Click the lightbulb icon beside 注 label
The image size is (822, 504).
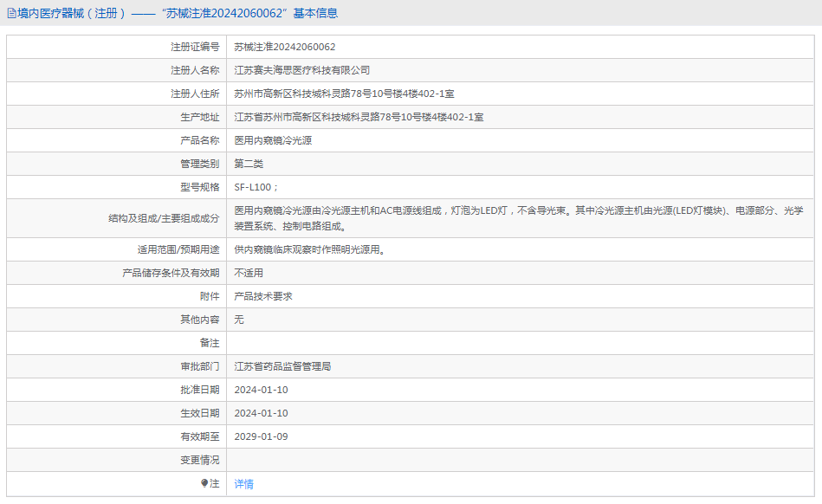tap(204, 483)
